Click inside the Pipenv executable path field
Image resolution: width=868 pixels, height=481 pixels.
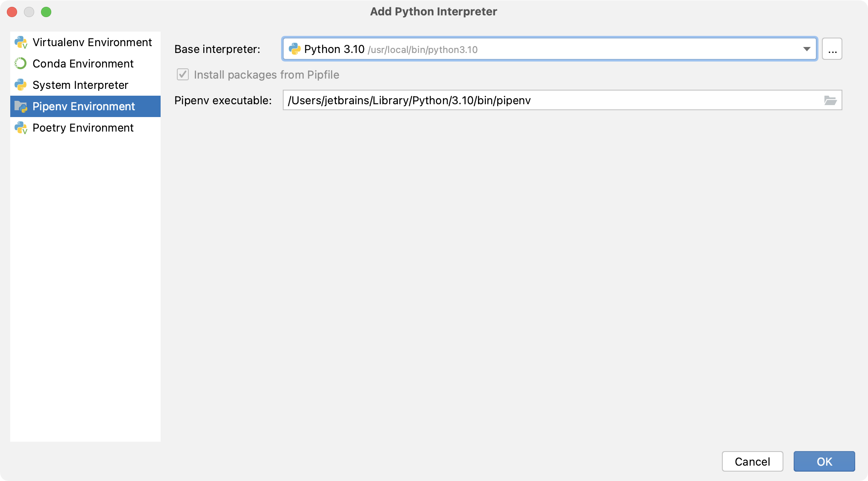pyautogui.click(x=513, y=100)
